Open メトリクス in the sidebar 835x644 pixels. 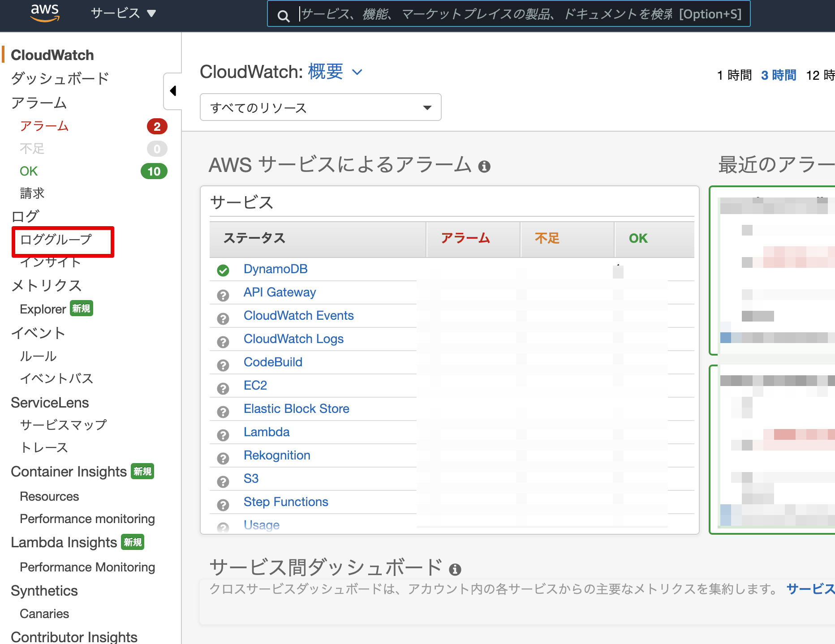47,285
